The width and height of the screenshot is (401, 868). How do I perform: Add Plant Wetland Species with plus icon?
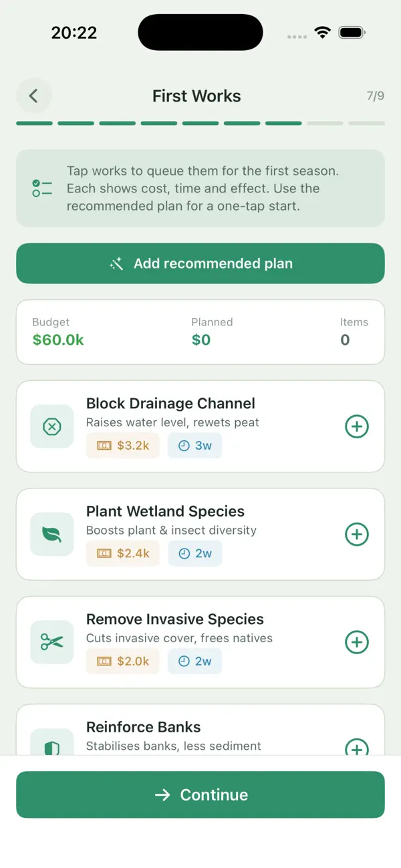point(357,534)
